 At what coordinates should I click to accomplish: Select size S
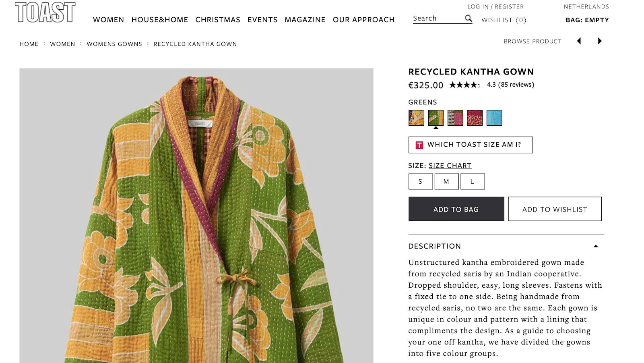[x=420, y=182]
